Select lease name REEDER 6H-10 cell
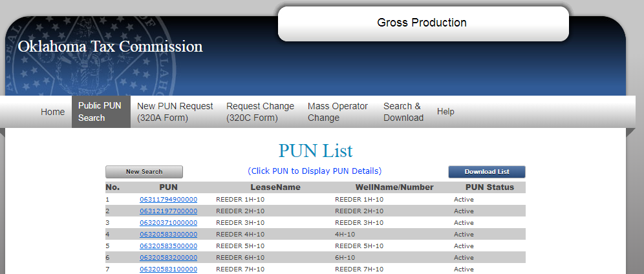The width and height of the screenshot is (644, 274). (x=241, y=258)
